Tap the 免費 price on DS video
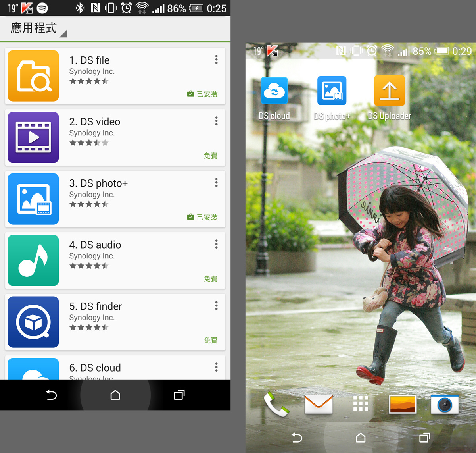Screen dimensions: 476x453 (x=211, y=156)
